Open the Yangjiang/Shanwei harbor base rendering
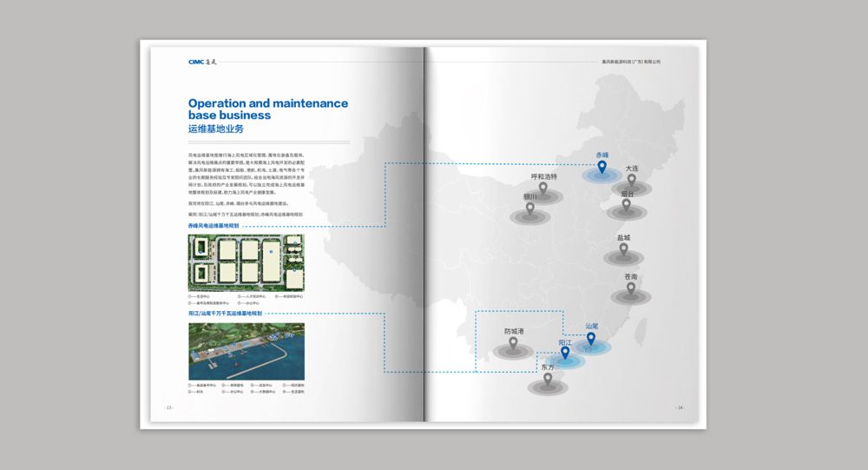This screenshot has width=868, height=470. click(247, 351)
